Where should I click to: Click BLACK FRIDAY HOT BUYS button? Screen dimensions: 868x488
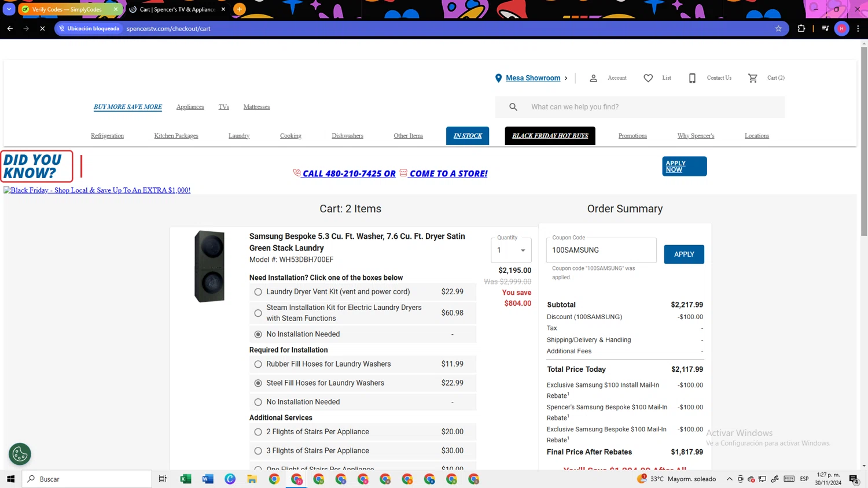point(550,136)
